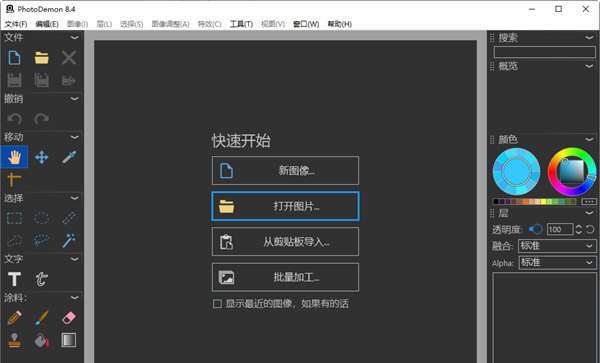Open the 工具(T) menu
This screenshot has height=363, width=600.
(241, 24)
